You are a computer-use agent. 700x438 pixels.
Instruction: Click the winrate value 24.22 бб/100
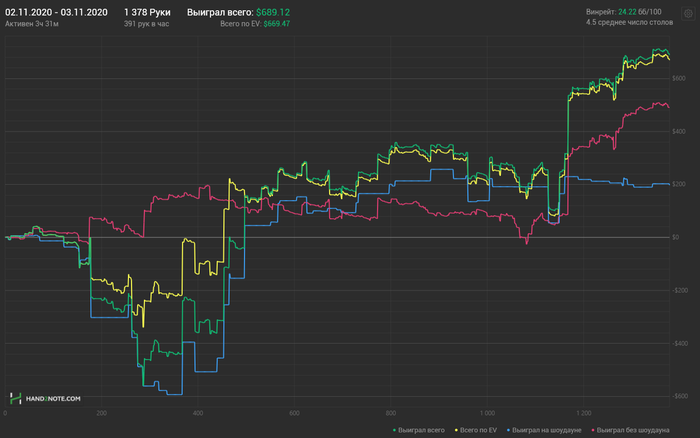[x=640, y=12]
